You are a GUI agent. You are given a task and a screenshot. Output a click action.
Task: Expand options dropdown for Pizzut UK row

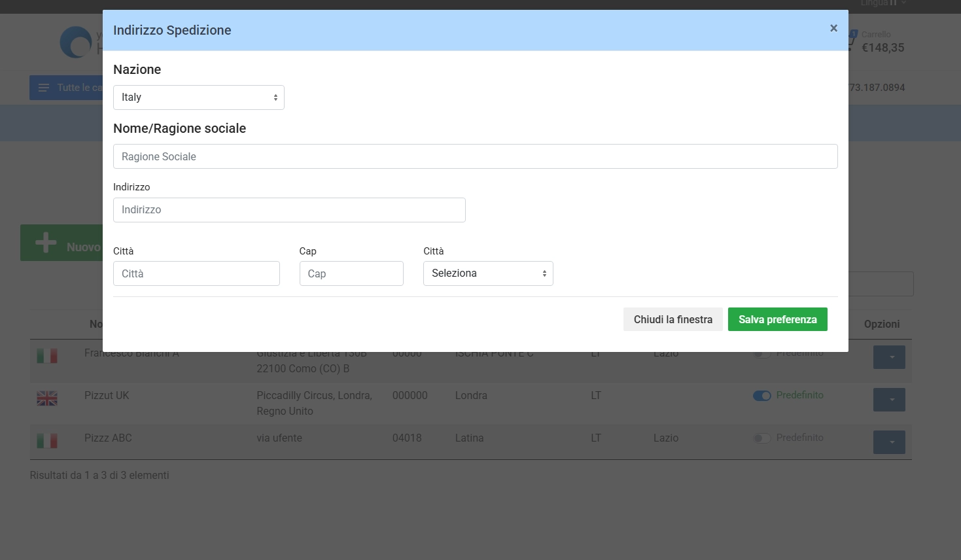(x=889, y=400)
